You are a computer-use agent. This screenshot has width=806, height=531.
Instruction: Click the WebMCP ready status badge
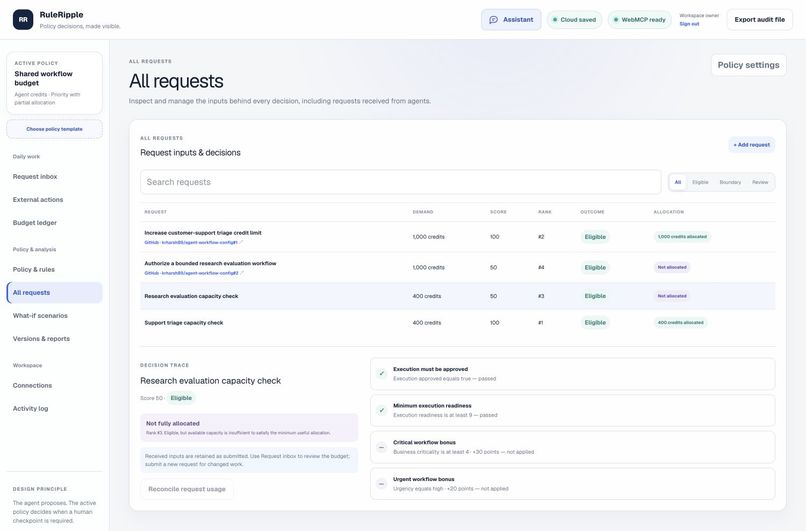click(x=639, y=20)
